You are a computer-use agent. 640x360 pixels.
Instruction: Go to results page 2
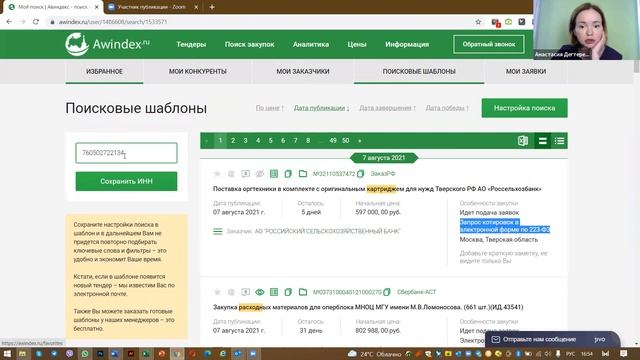point(233,141)
